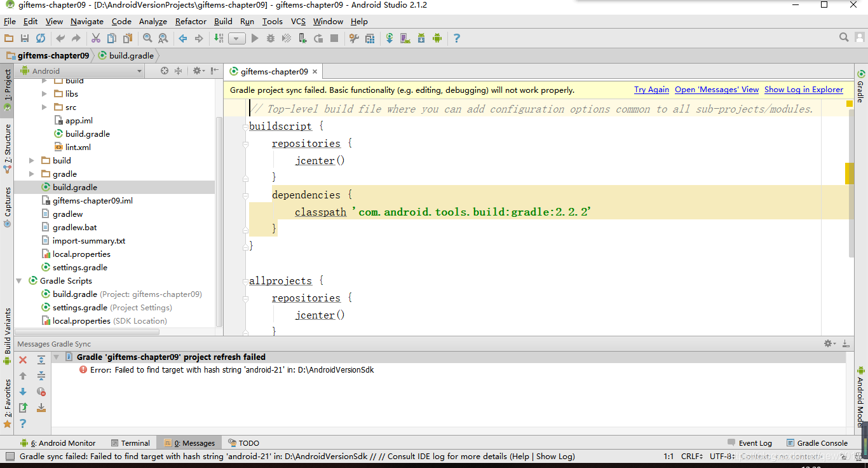Open the Navigate menu
868x468 pixels.
[87, 21]
